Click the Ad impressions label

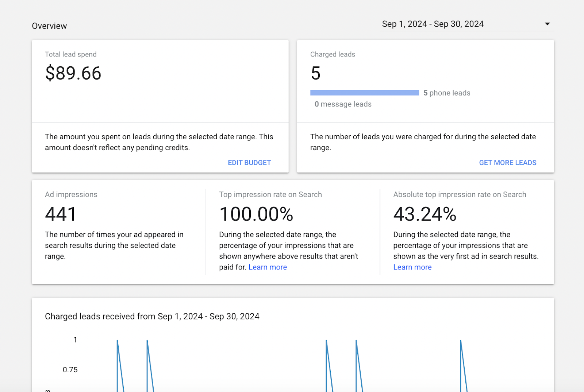(71, 195)
